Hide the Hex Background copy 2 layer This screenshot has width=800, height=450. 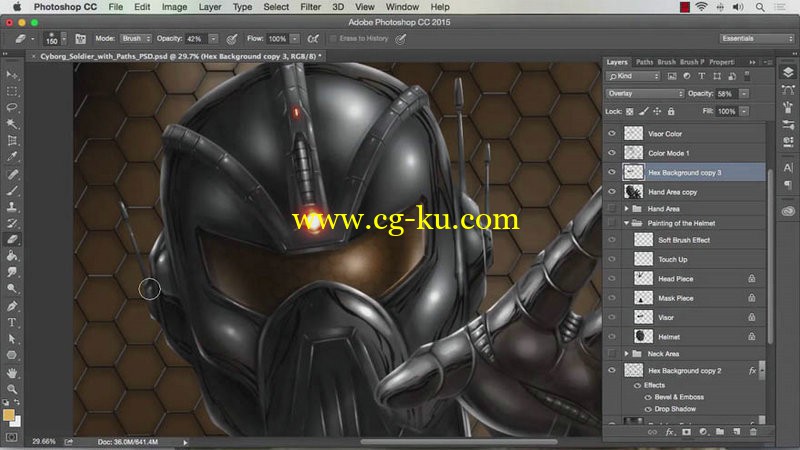pos(612,370)
